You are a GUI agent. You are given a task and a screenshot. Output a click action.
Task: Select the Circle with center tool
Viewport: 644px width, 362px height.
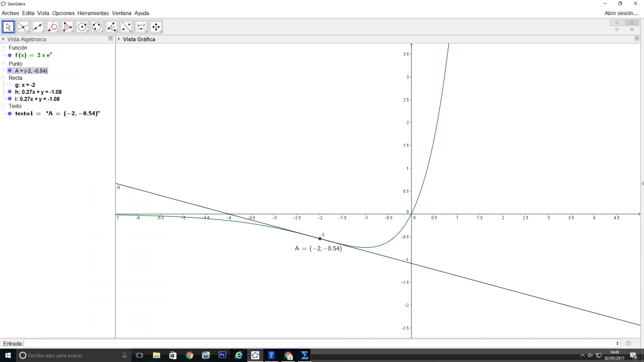click(82, 26)
